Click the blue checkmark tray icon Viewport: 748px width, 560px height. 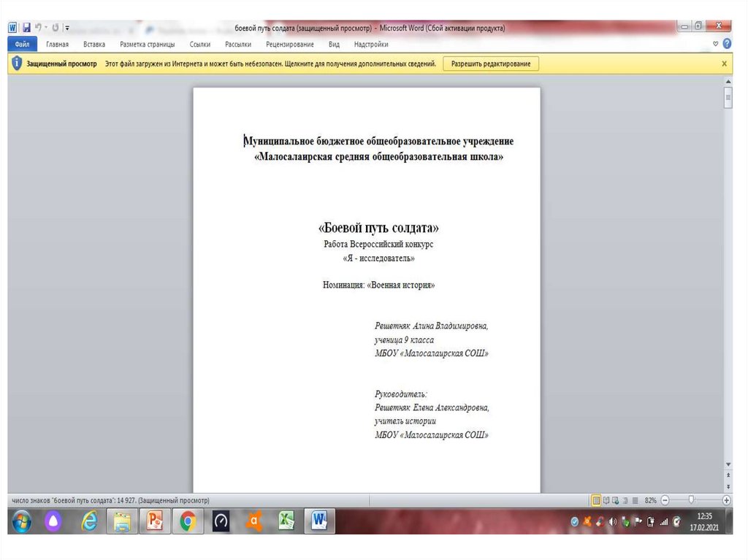575,522
